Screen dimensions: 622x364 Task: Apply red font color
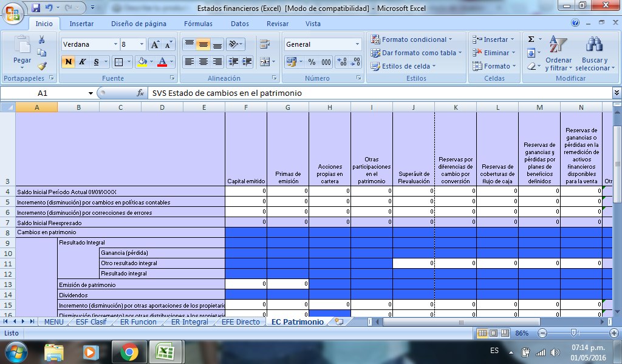(x=162, y=62)
